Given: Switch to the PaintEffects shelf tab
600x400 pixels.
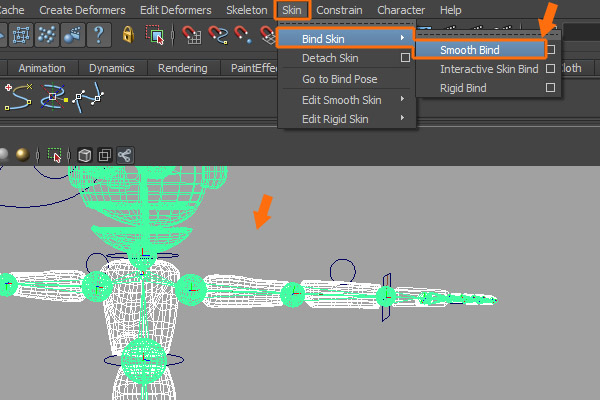Looking at the screenshot, I should [x=253, y=68].
